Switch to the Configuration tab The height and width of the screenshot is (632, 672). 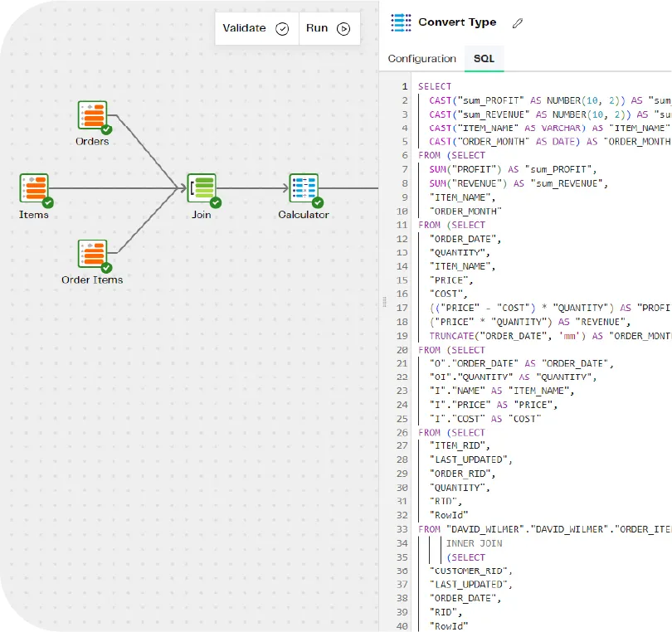[421, 59]
